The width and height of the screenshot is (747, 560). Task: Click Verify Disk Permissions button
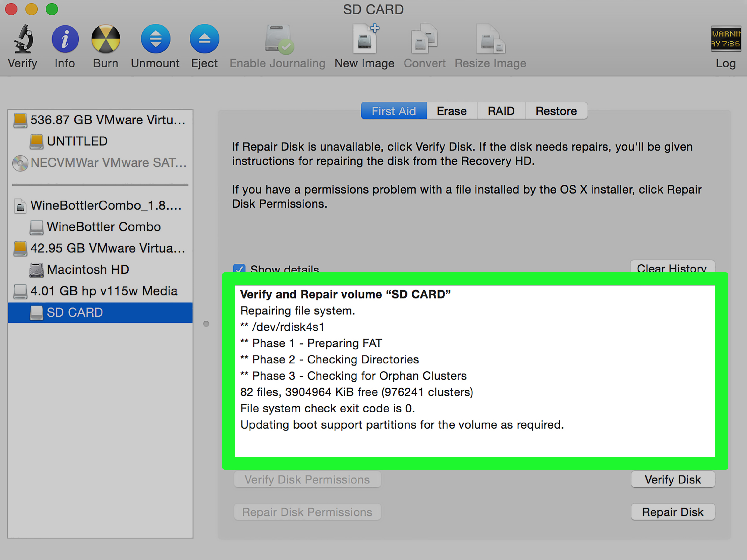pos(307,480)
